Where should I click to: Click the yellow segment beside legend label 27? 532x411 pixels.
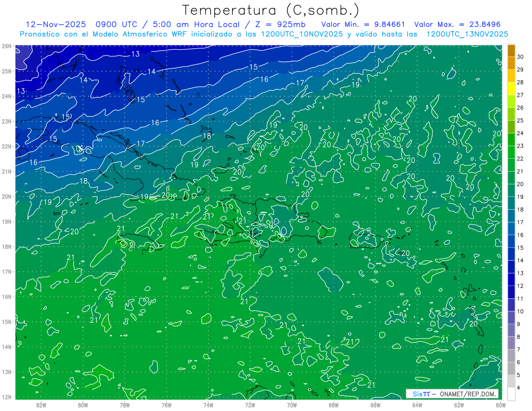pos(511,89)
